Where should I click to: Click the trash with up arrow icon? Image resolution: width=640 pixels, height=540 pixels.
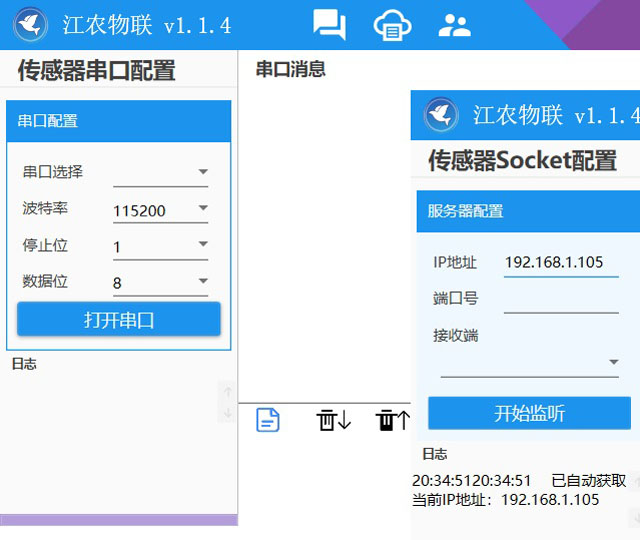point(393,420)
